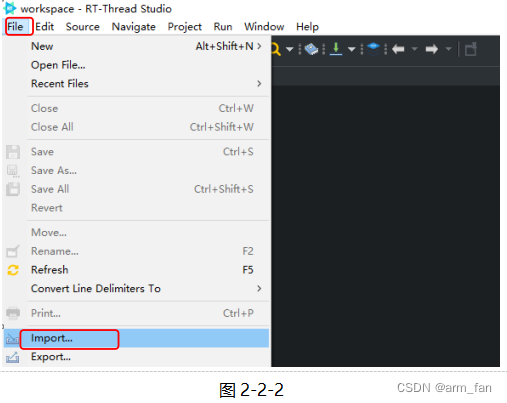
Task: Select Close All in the File menu
Action: pos(136,127)
